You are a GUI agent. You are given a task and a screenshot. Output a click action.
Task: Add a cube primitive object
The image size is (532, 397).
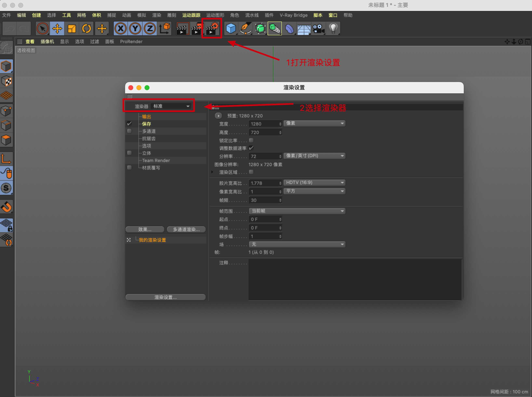230,29
